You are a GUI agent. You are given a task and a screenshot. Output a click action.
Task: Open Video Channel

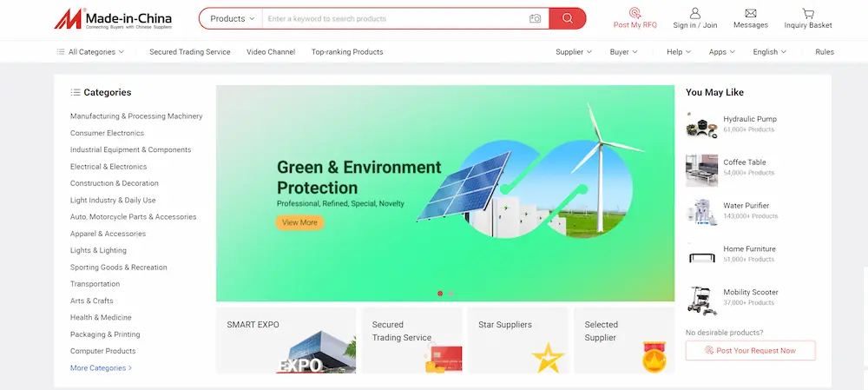pyautogui.click(x=271, y=51)
